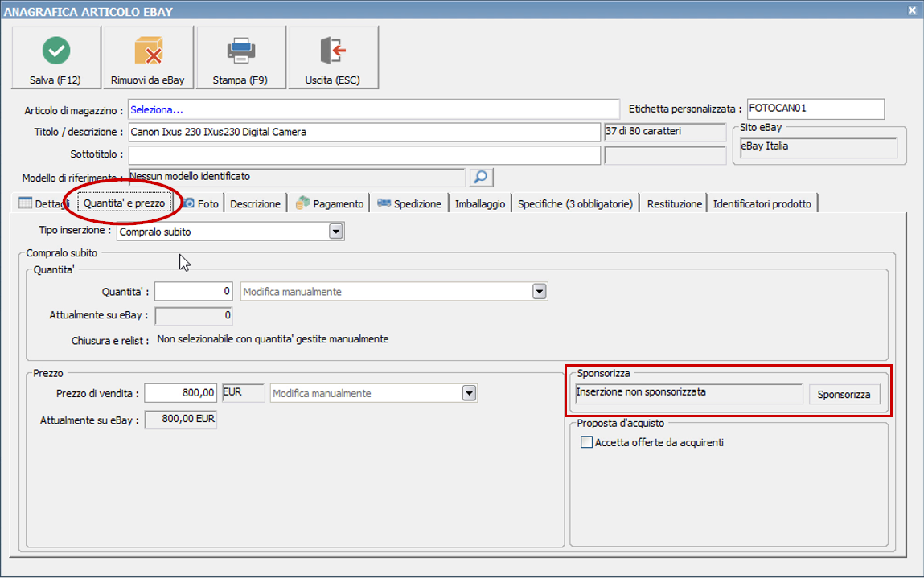This screenshot has width=924, height=578.
Task: Switch to the Restituzione tab
Action: [x=674, y=203]
